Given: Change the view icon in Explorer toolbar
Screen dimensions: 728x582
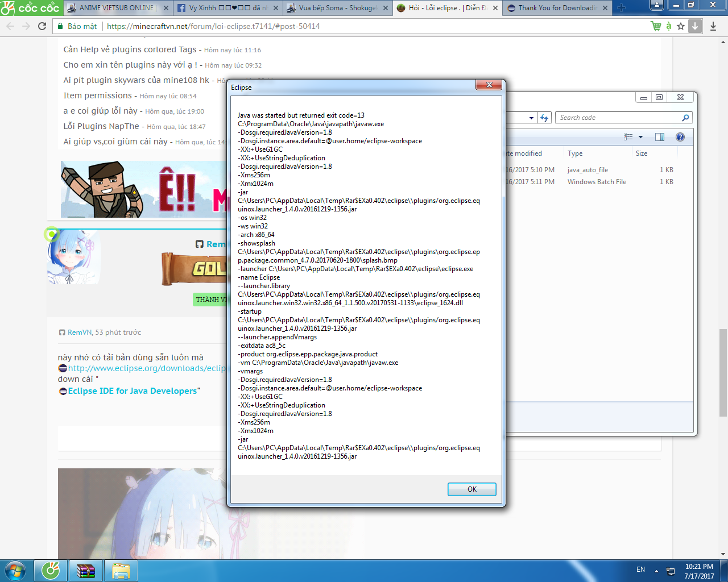Looking at the screenshot, I should click(628, 137).
